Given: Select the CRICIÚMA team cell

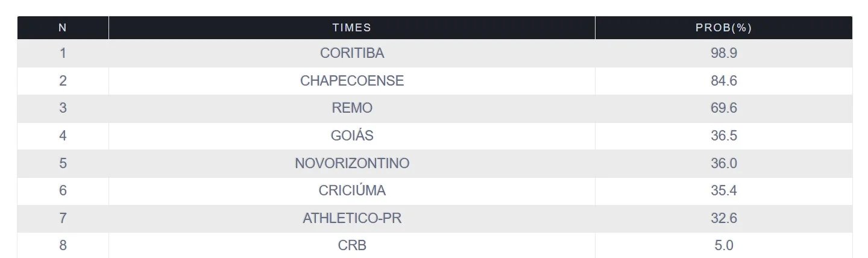Looking at the screenshot, I should click(x=352, y=190).
